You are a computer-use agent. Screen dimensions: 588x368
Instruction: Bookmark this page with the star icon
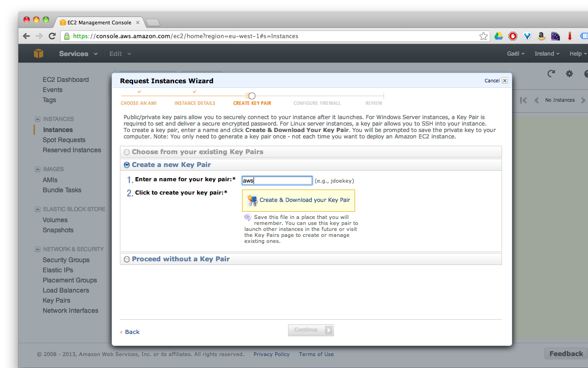(x=483, y=35)
